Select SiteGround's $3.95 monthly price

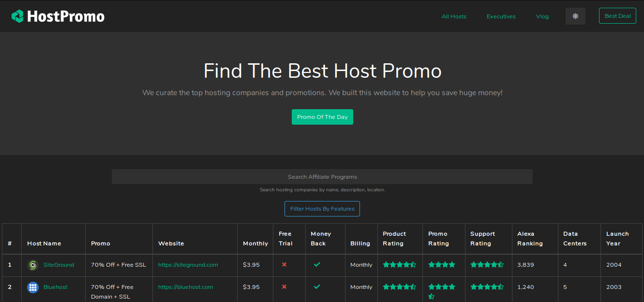[251, 265]
